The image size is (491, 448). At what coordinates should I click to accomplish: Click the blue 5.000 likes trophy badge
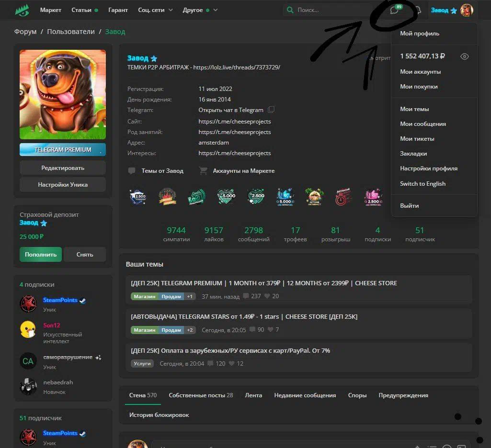pyautogui.click(x=285, y=197)
